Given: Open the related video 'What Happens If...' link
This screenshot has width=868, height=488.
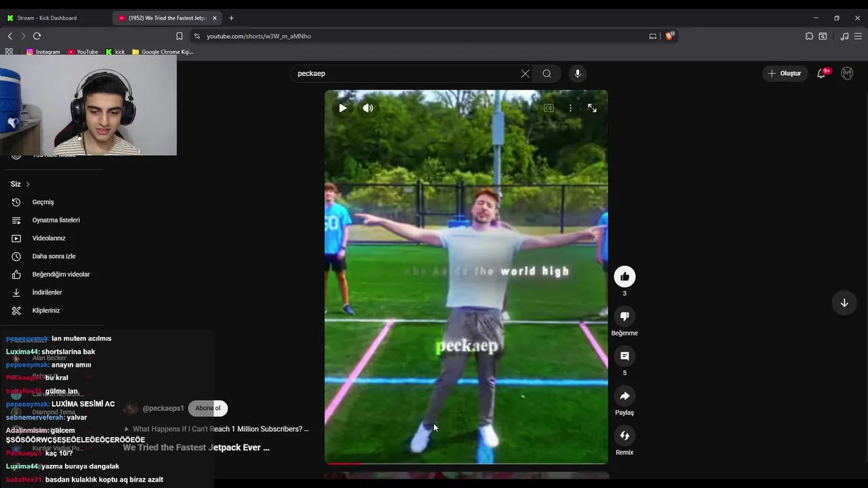Looking at the screenshot, I should coord(217,429).
